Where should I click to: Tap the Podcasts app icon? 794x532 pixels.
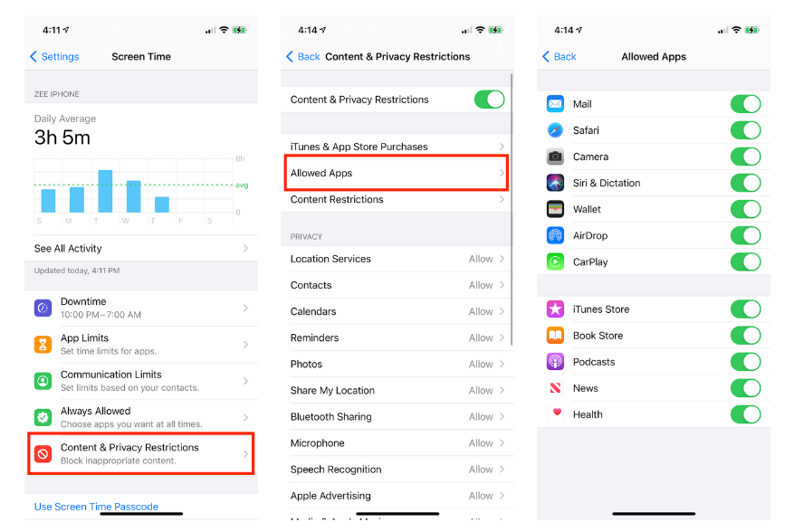pos(556,361)
